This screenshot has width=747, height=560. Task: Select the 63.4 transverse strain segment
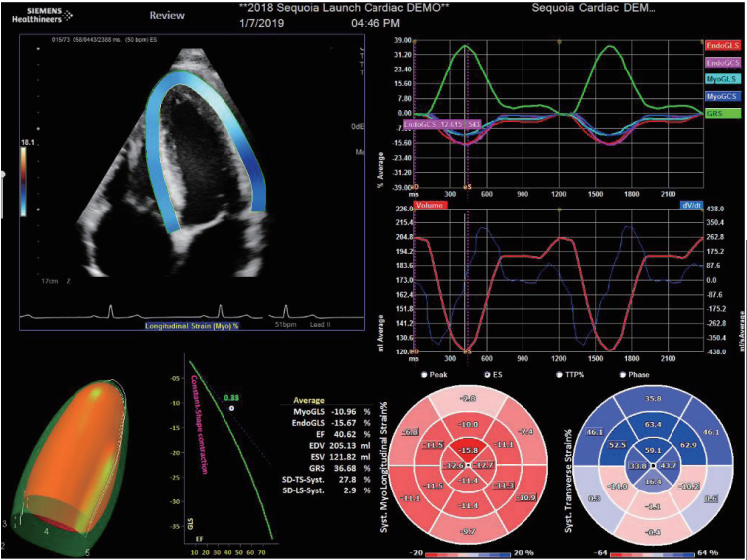[x=653, y=424]
